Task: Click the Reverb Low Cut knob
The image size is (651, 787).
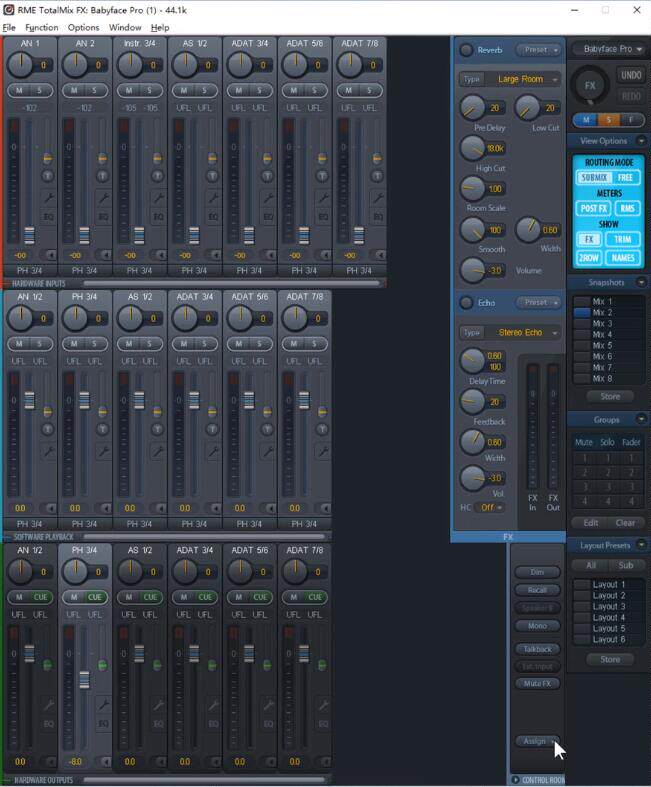Action: 528,107
